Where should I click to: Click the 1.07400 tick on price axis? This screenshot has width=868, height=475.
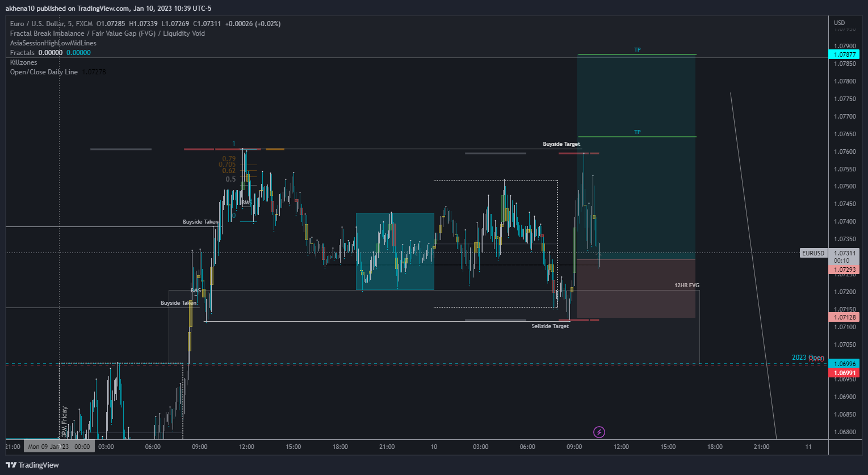pos(845,221)
